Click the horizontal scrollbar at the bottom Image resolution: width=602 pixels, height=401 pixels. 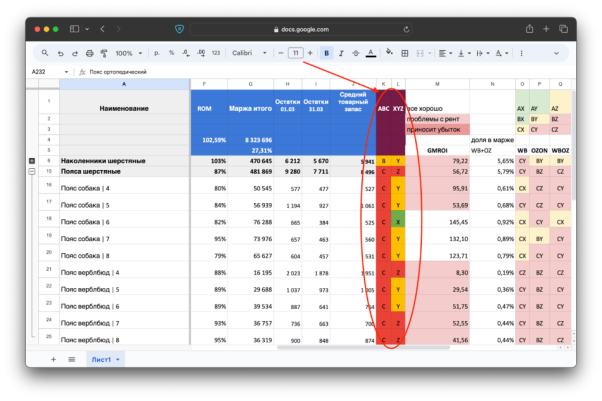[x=363, y=348]
